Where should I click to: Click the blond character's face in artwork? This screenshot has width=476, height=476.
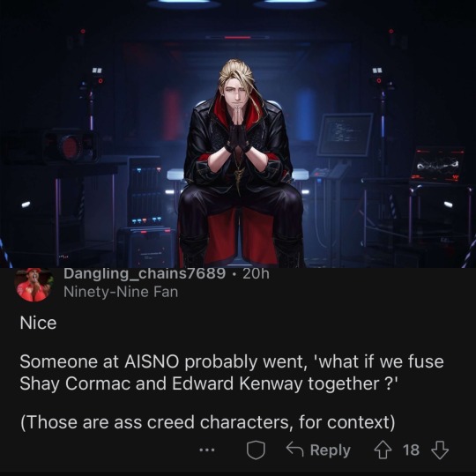(238, 93)
